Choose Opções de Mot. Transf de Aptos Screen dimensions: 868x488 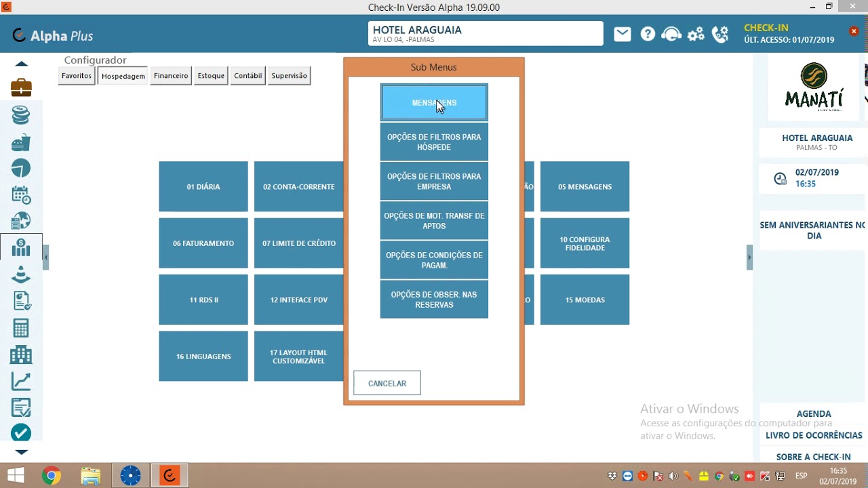point(434,220)
